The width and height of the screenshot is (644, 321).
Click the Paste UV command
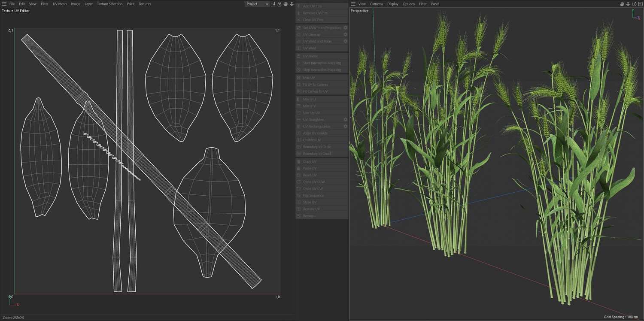[322, 169]
